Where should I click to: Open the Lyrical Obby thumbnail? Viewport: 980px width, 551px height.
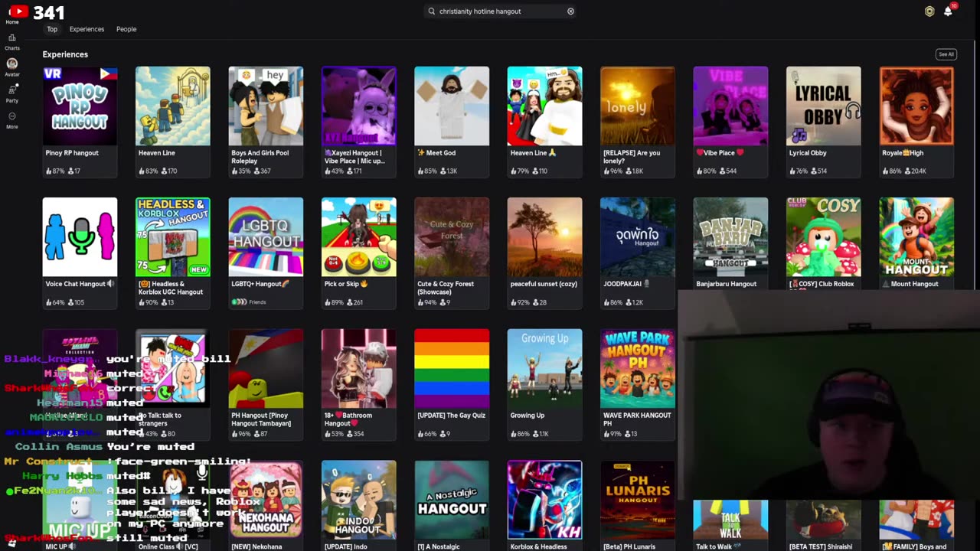coord(824,106)
